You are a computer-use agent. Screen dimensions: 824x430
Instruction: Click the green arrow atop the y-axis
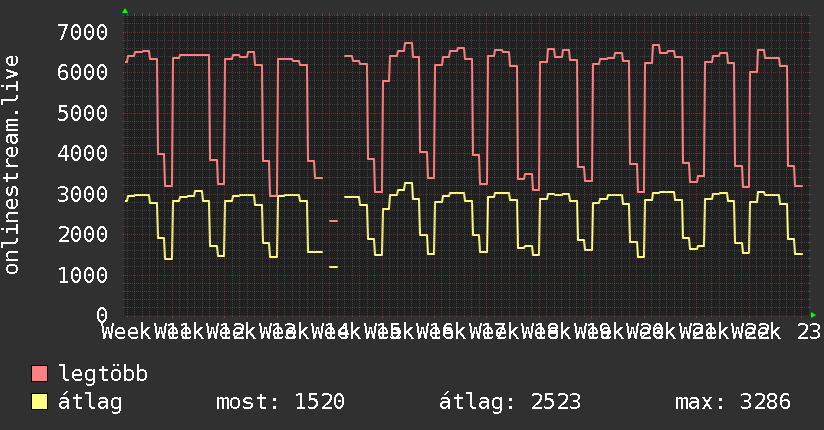[x=125, y=11]
